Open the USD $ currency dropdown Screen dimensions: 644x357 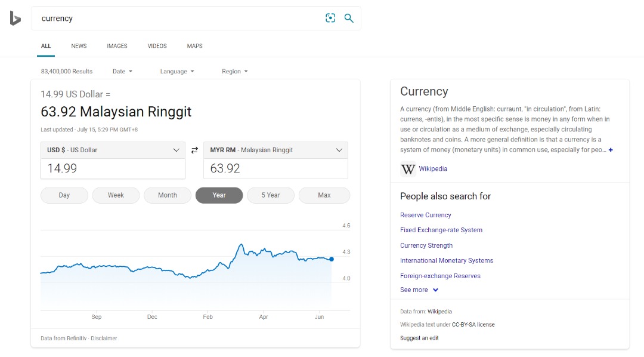[113, 150]
